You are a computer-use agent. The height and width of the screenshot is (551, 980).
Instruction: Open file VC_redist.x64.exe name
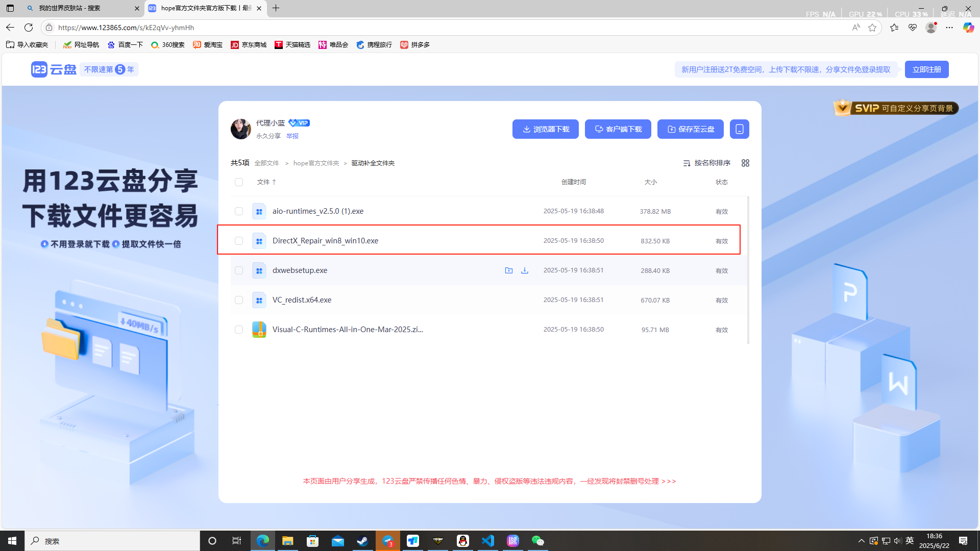pyautogui.click(x=302, y=300)
